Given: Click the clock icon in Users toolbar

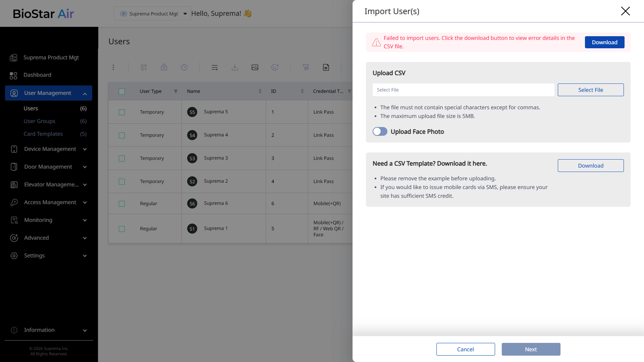Looking at the screenshot, I should pos(184,67).
